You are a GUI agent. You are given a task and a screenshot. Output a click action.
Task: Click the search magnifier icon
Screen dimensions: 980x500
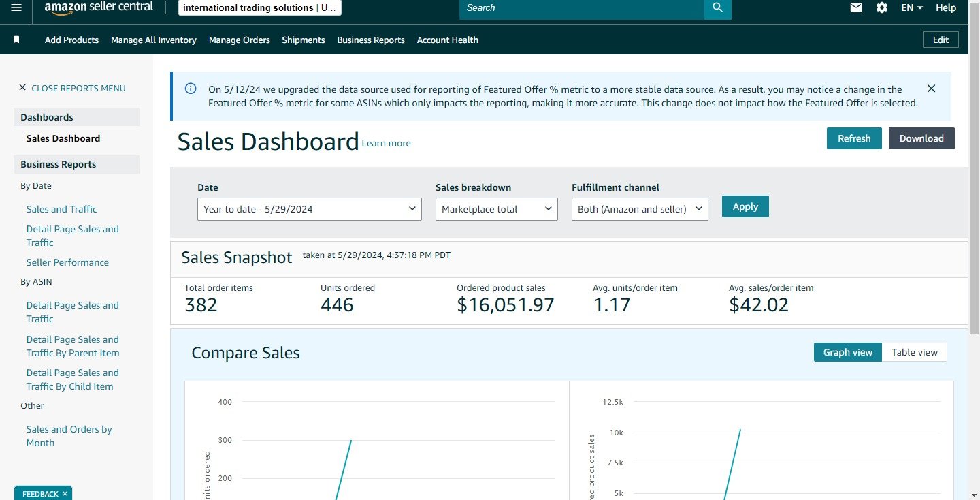717,7
